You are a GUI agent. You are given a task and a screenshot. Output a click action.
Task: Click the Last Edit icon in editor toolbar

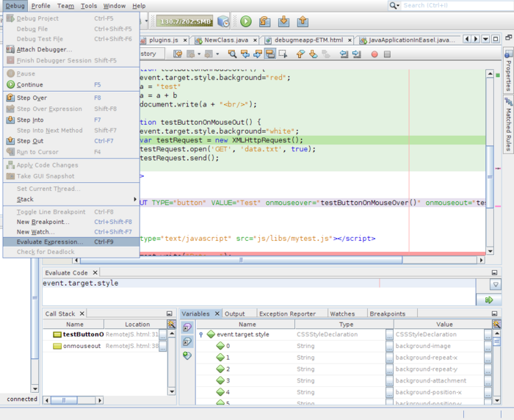(178, 54)
